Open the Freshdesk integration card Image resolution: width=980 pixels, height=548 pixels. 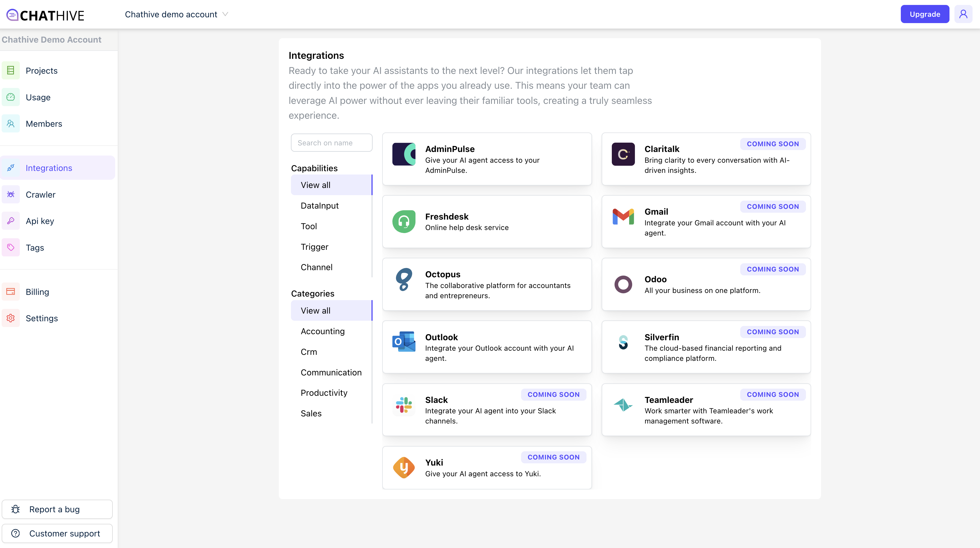pos(487,222)
